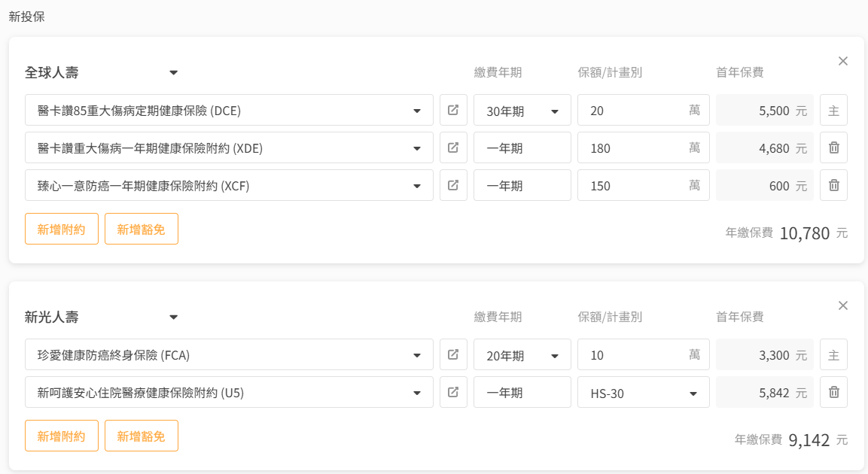868x474 pixels.
Task: Change the 20年期 payment term selection
Action: 522,355
